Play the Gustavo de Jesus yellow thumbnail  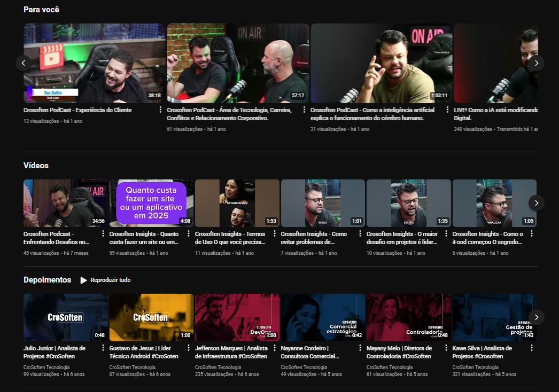coord(151,317)
